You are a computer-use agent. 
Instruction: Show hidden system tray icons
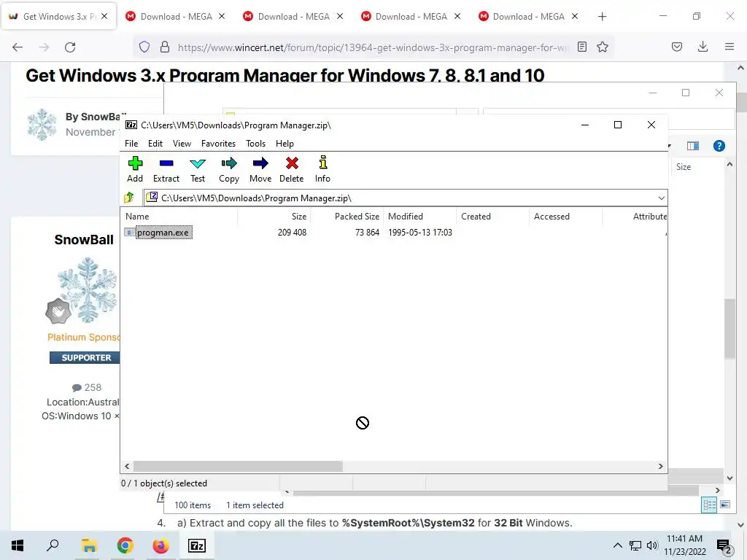tap(617, 545)
